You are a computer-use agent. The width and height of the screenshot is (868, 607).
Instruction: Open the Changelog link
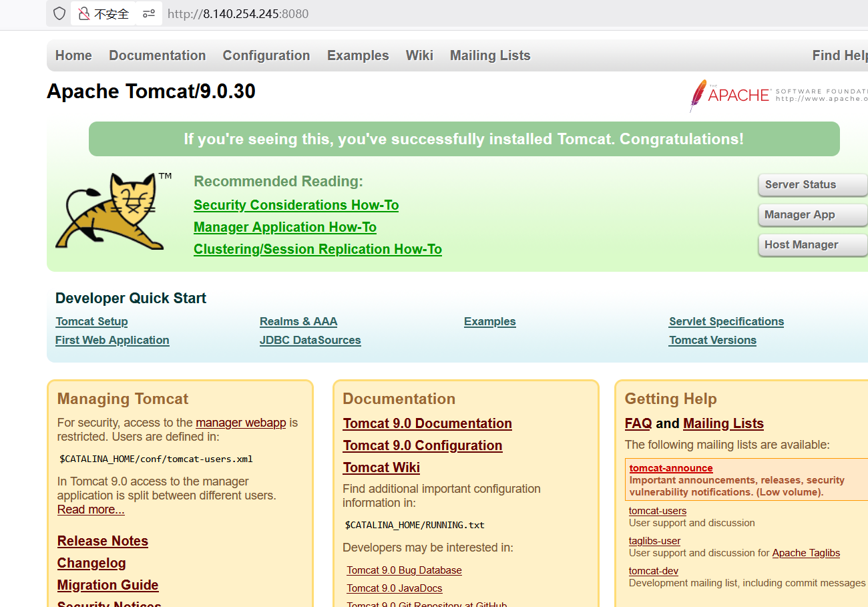click(x=91, y=563)
